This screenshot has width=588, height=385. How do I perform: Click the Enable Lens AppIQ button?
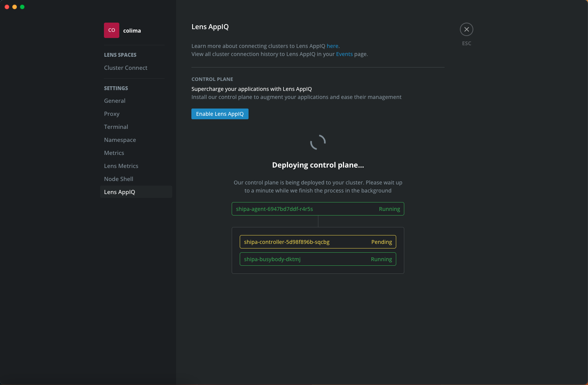pos(220,114)
